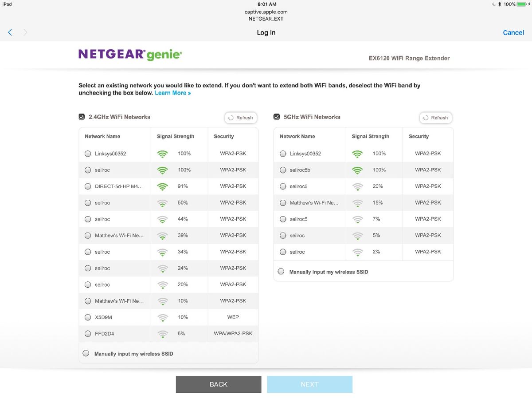Select the X5D9M network with WEP security
This screenshot has width=532, height=399.
[x=87, y=317]
